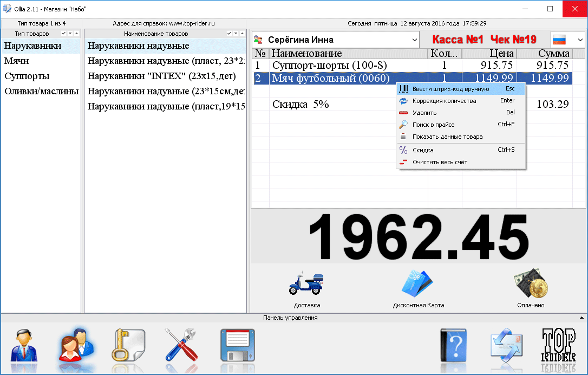The height and width of the screenshot is (375, 588).
Task: Click the Ollia app icon in title bar
Action: click(x=6, y=9)
